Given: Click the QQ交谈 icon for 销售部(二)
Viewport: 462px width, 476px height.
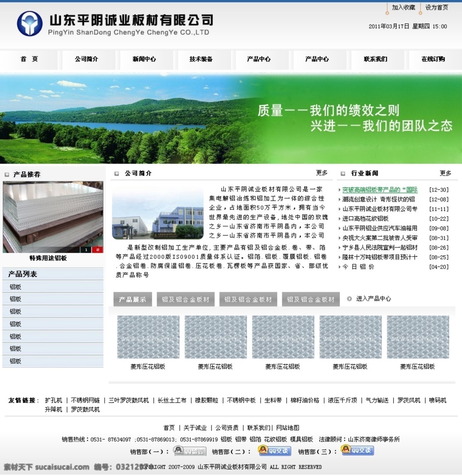Looking at the screenshot, I should tap(274, 450).
